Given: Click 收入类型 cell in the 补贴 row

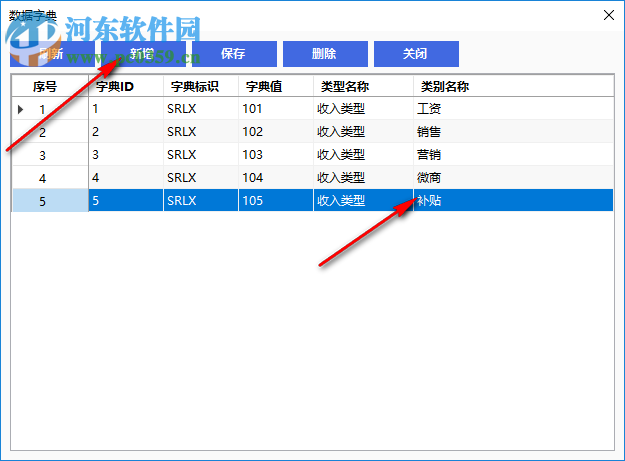Looking at the screenshot, I should pyautogui.click(x=364, y=200).
